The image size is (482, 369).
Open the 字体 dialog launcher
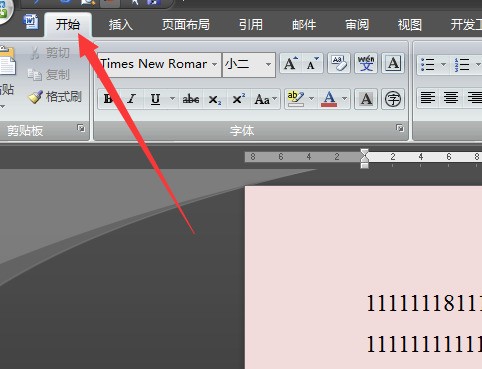[x=400, y=128]
